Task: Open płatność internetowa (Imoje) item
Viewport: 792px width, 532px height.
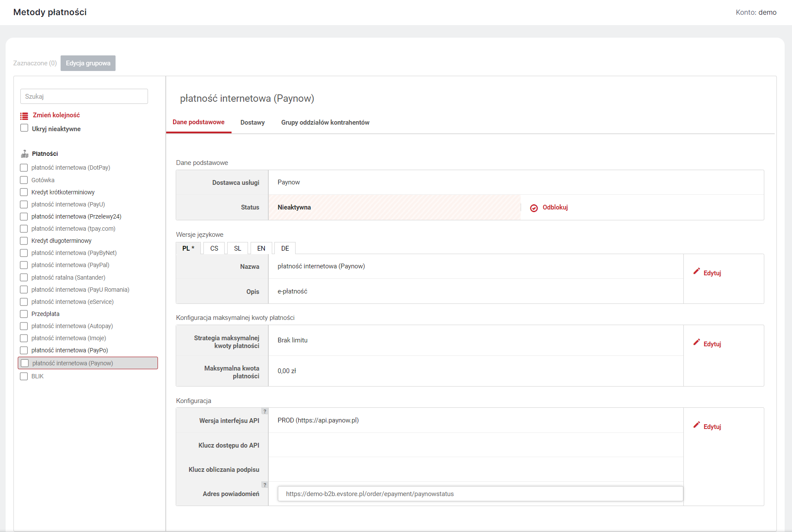Action: [69, 338]
